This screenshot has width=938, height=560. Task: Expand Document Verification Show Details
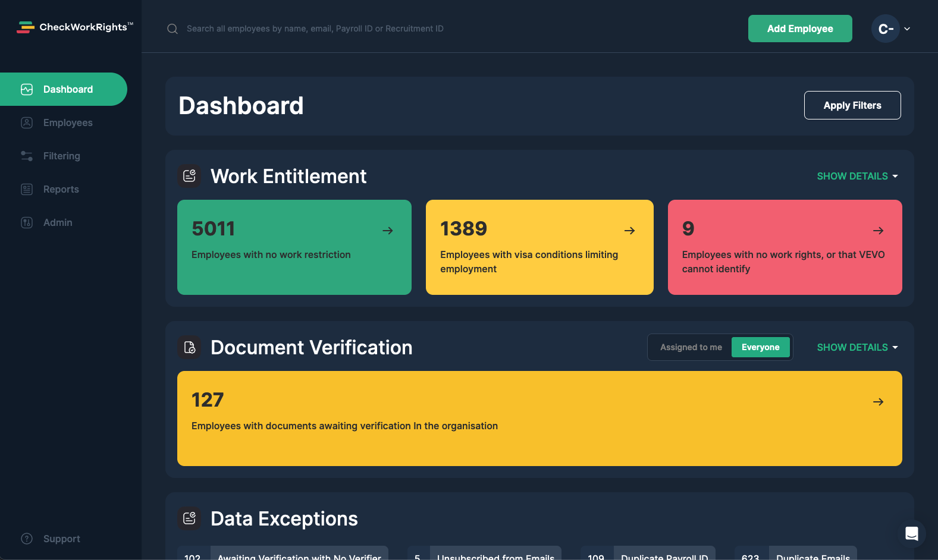click(x=857, y=347)
